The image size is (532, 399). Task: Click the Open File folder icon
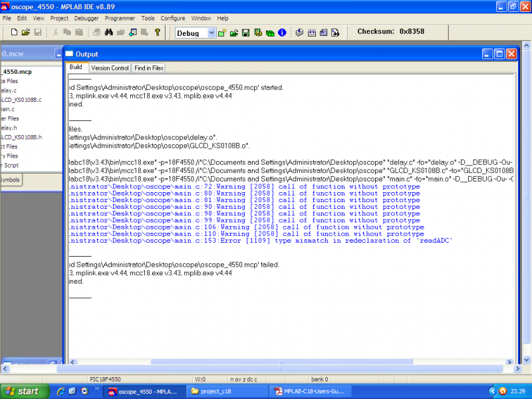pyautogui.click(x=26, y=32)
